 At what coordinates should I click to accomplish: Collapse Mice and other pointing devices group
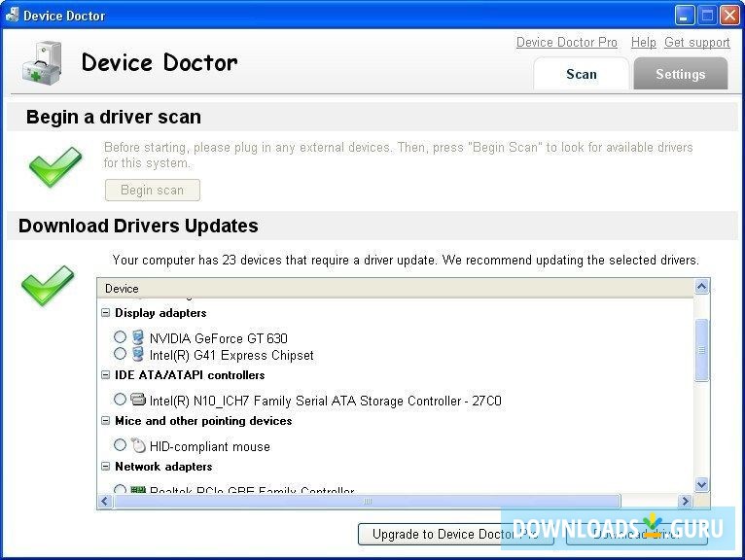[x=105, y=420]
